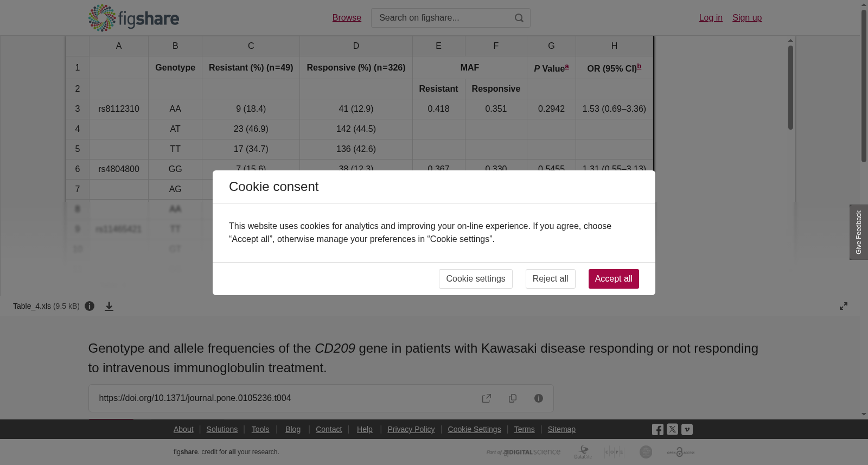Go to Log in
868x465 pixels.
coord(711,18)
